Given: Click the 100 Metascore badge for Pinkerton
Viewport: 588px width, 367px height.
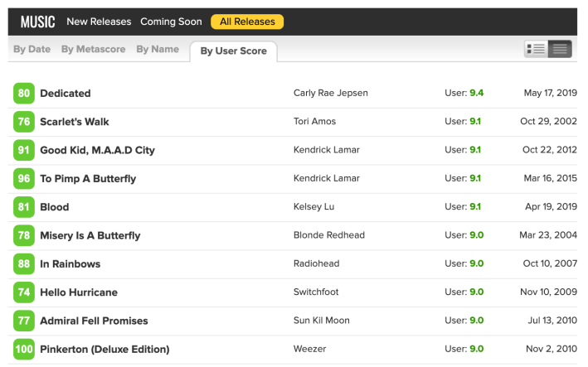Looking at the screenshot, I should (24, 349).
